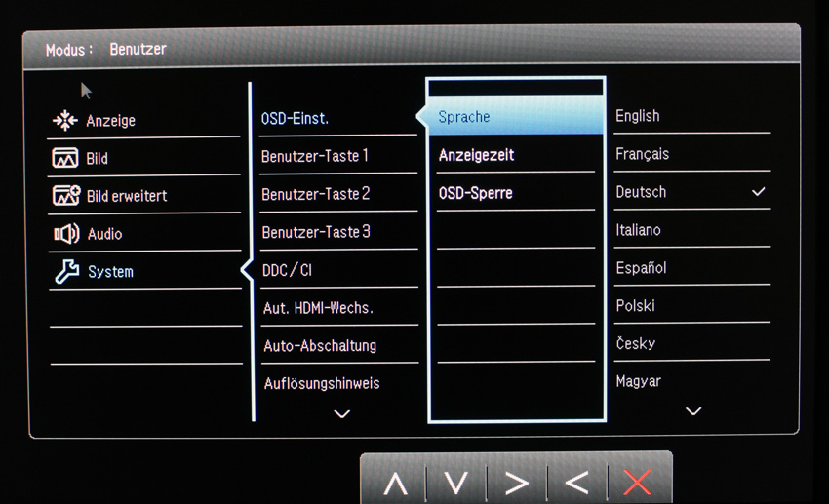Expand more system options chevron
Viewport: 829px width, 504px height.
(342, 413)
